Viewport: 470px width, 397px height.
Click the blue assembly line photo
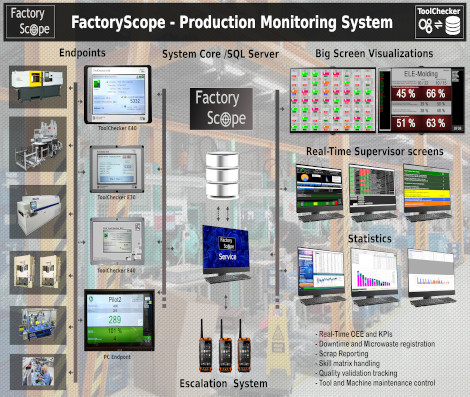[38, 325]
